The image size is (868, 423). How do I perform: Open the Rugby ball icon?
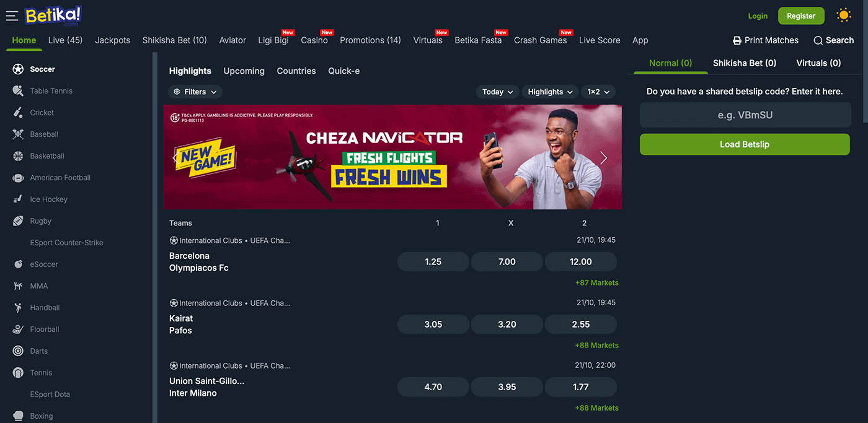point(18,220)
